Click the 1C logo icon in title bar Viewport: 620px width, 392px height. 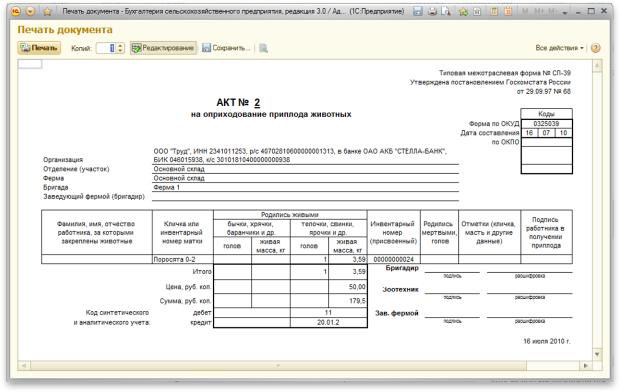point(16,11)
